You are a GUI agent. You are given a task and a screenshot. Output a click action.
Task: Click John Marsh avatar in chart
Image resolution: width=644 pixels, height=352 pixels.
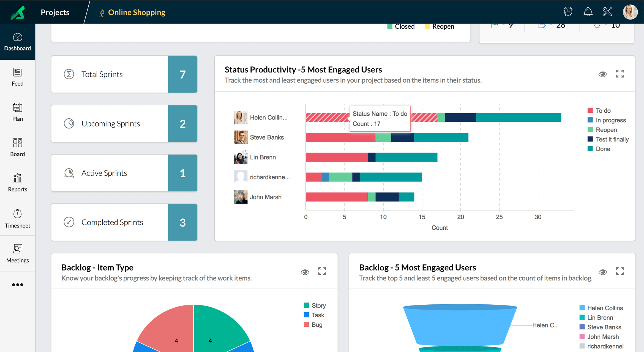point(241,197)
